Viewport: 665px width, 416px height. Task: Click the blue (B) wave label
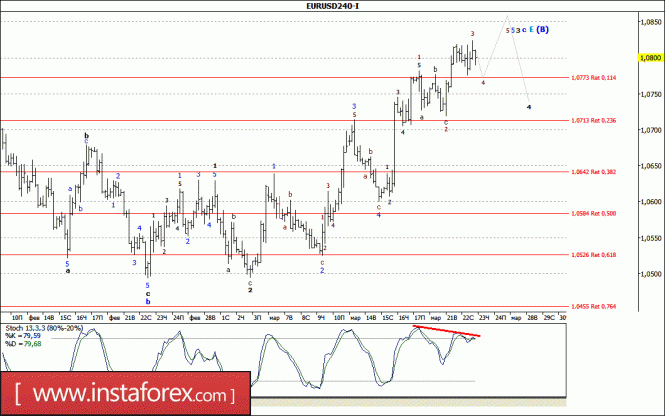coord(542,30)
